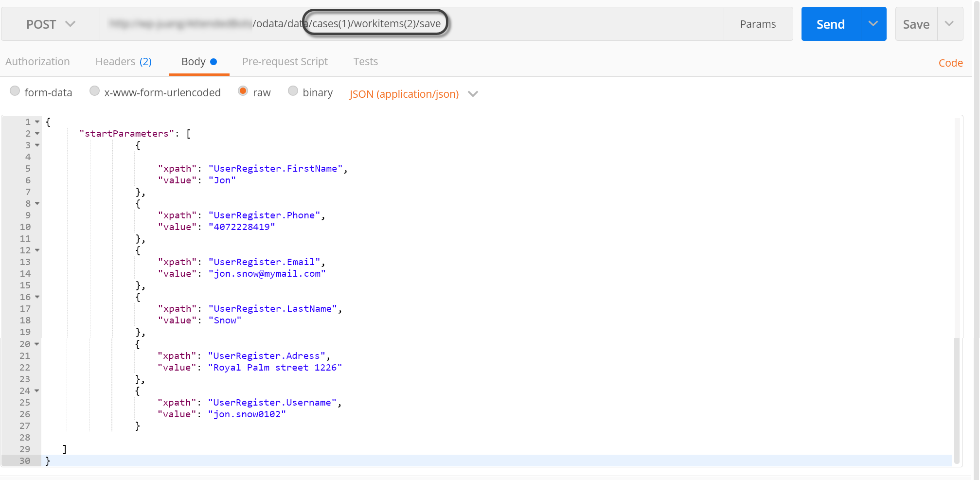The image size is (980, 480).
Task: Click the "UserRegister.Adress" xpath value
Action: [267, 356]
